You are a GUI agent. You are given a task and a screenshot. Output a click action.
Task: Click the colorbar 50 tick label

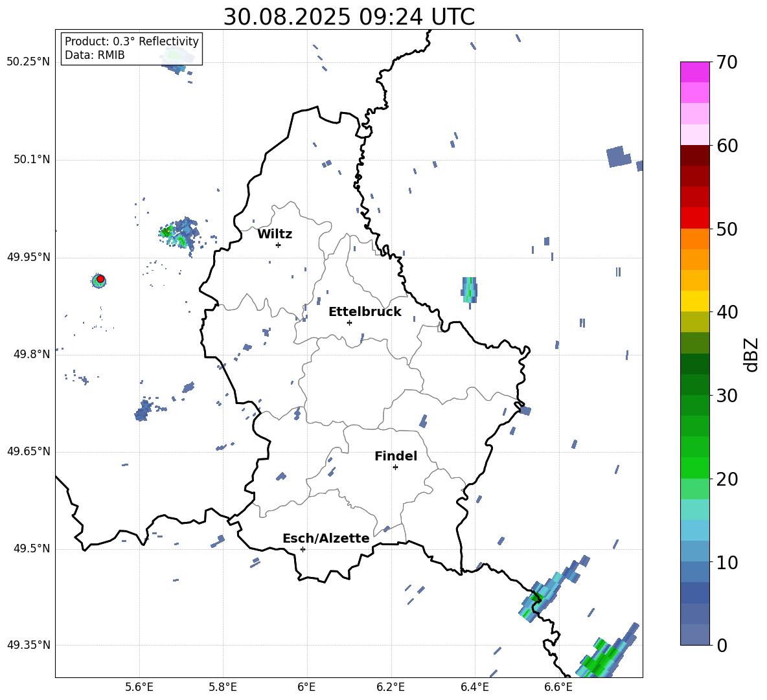click(x=727, y=229)
